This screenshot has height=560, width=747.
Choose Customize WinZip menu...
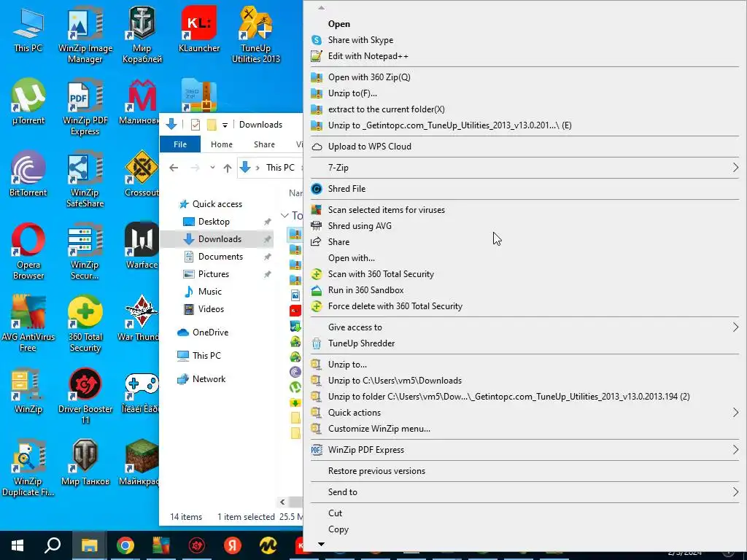coord(525,429)
